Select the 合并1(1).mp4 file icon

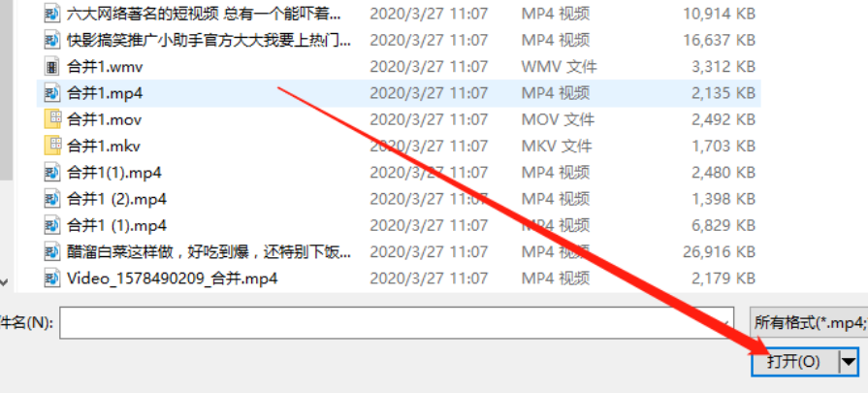pos(52,173)
